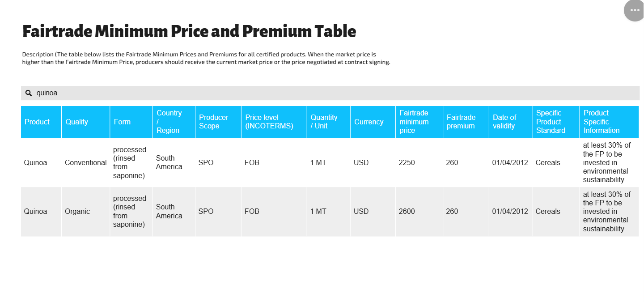Sort by the Product column header

click(x=37, y=122)
